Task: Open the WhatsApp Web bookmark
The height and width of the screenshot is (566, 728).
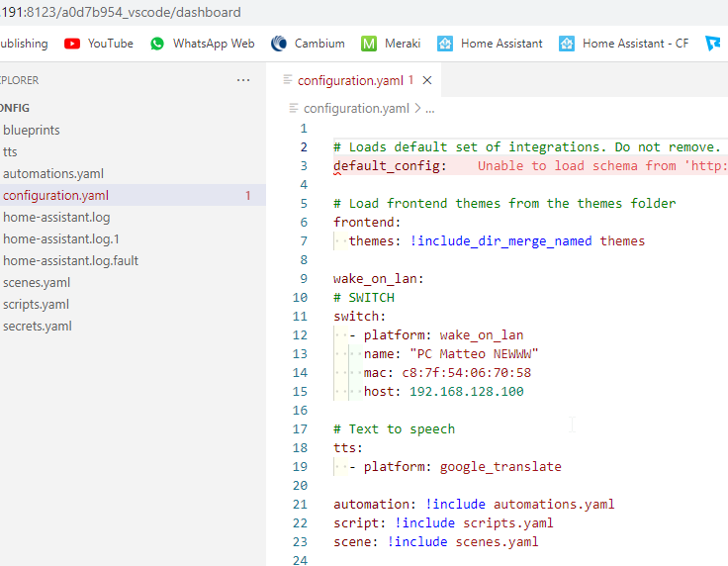Action: click(202, 44)
